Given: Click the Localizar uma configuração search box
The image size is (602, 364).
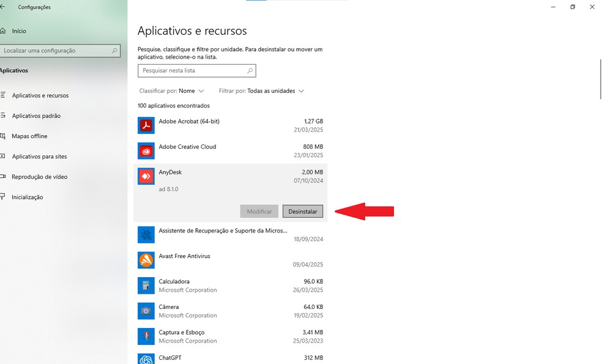Looking at the screenshot, I should 60,51.
